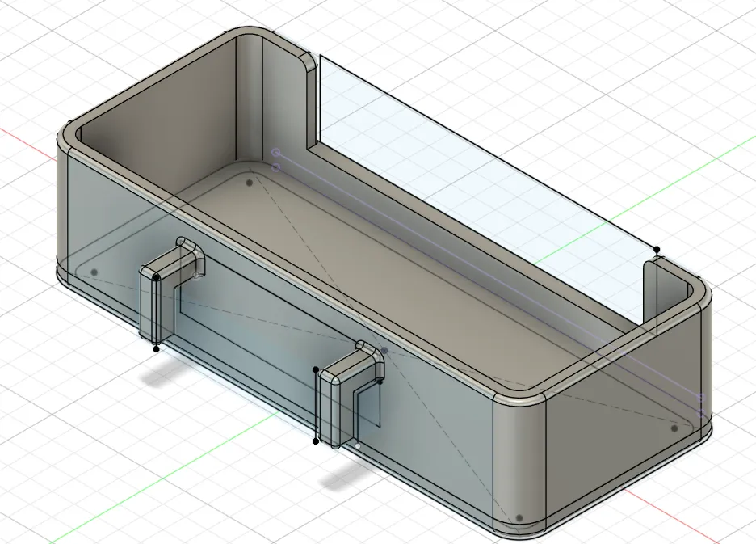
Task: Click the black sketch point at the right clip's bottom-left corner
Action: pos(316,441)
